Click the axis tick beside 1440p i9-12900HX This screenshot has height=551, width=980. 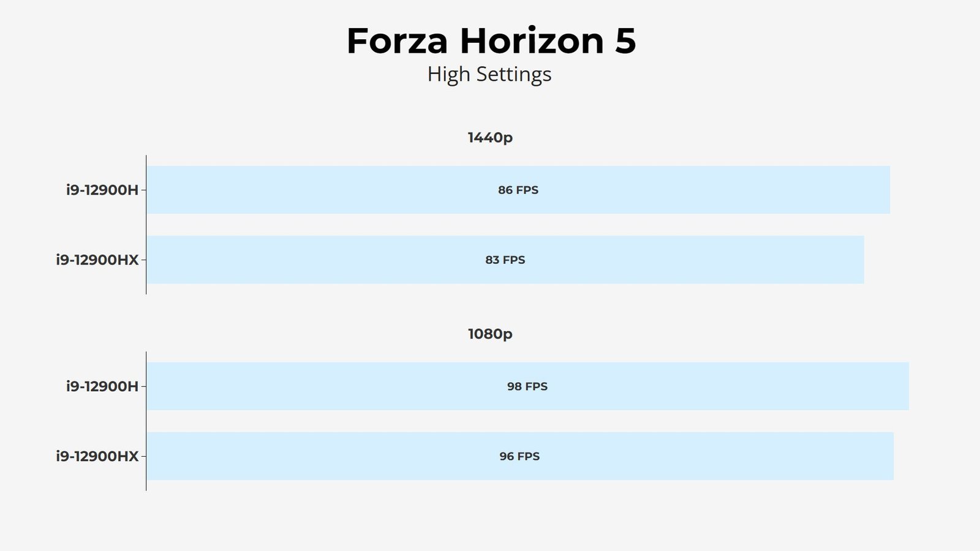(143, 260)
